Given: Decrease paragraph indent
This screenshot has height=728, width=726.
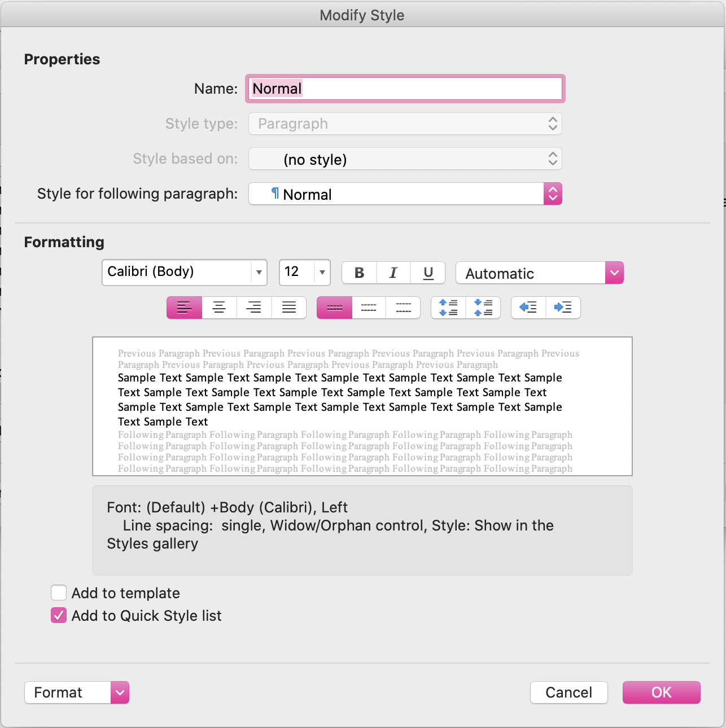Looking at the screenshot, I should click(x=528, y=308).
